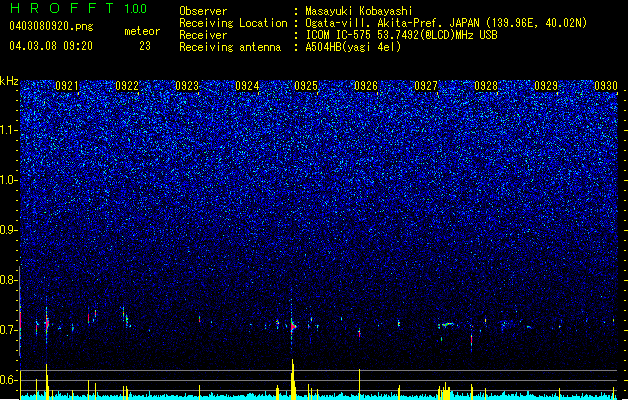
Task: Click the 0929 time marker
Action: pyautogui.click(x=546, y=86)
